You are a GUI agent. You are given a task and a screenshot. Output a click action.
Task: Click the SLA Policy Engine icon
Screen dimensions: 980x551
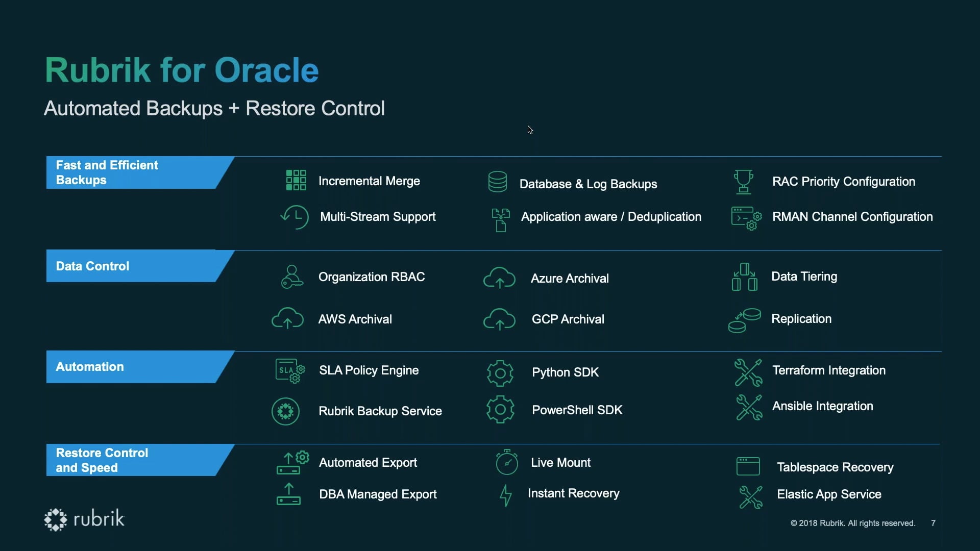tap(290, 371)
